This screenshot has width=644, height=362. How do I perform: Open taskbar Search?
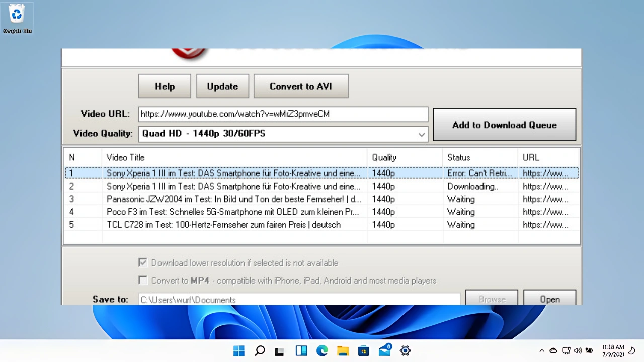[260, 351]
